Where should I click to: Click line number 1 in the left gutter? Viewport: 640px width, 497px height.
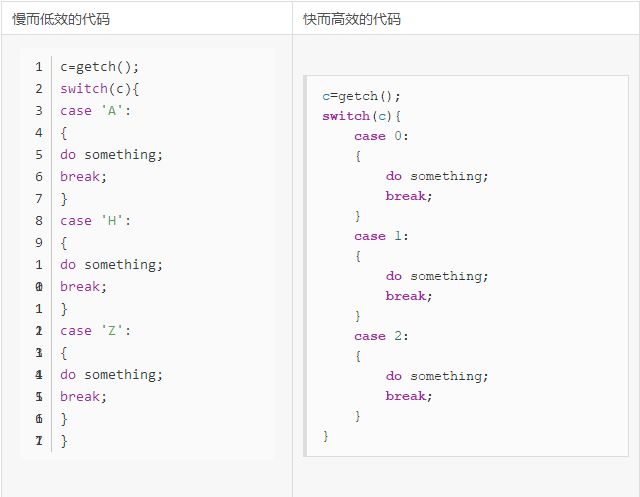(38, 67)
